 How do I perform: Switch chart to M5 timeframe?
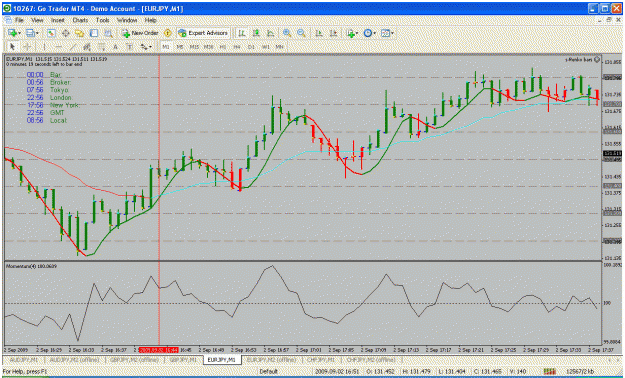180,47
